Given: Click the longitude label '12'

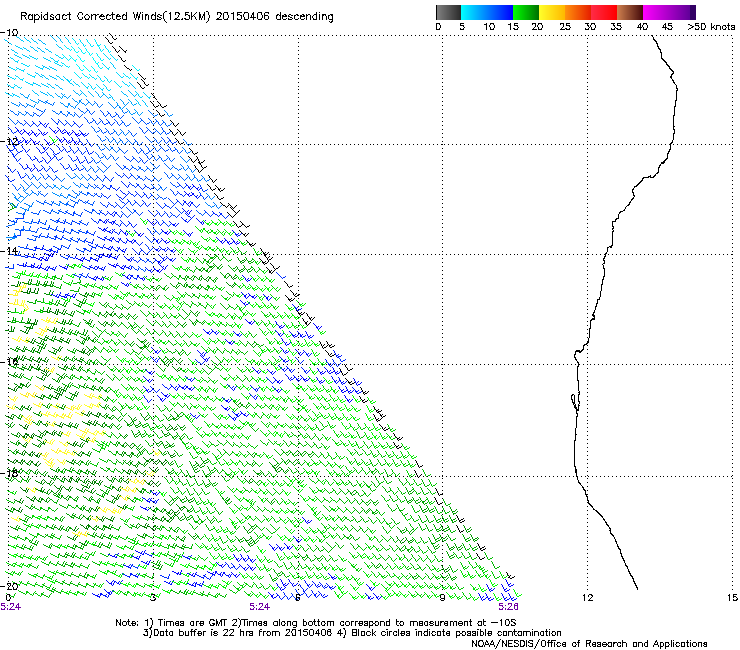Looking at the screenshot, I should (x=588, y=598).
